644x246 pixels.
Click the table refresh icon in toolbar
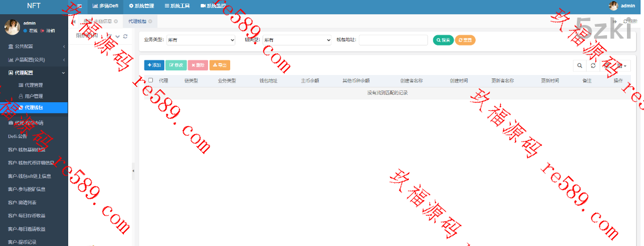[593, 65]
